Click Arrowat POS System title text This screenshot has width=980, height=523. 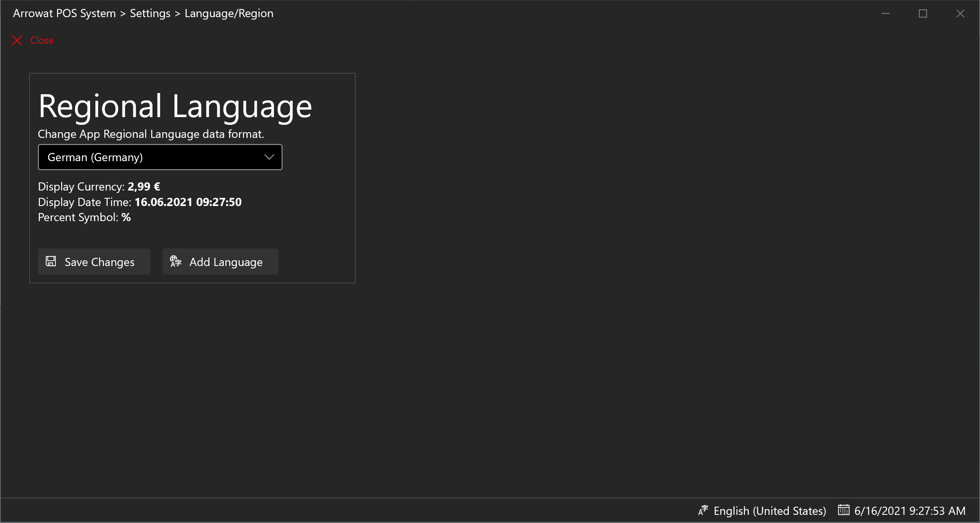click(64, 13)
